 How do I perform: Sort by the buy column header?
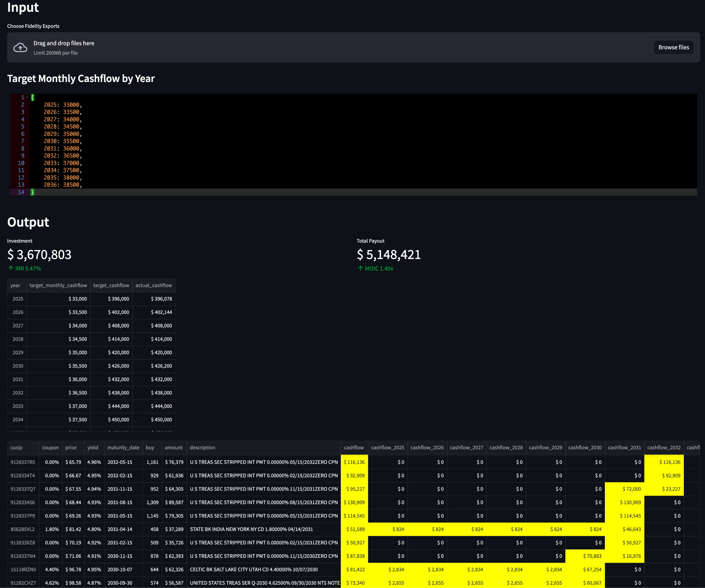coord(152,447)
